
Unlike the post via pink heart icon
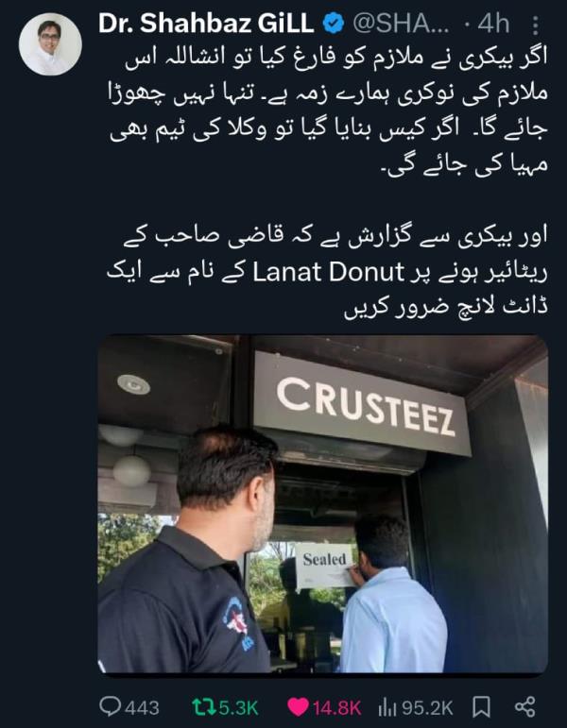tap(298, 707)
